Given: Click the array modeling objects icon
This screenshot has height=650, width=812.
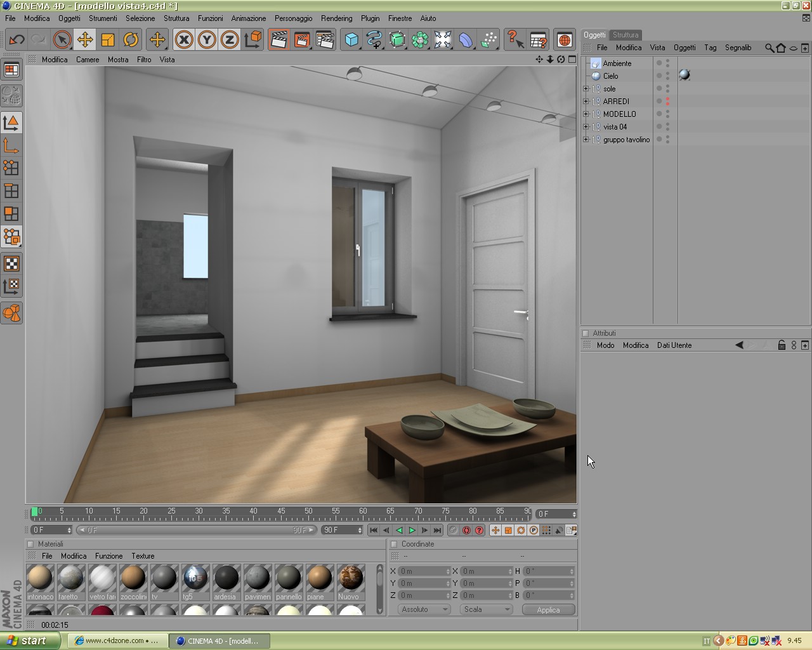Looking at the screenshot, I should [420, 40].
